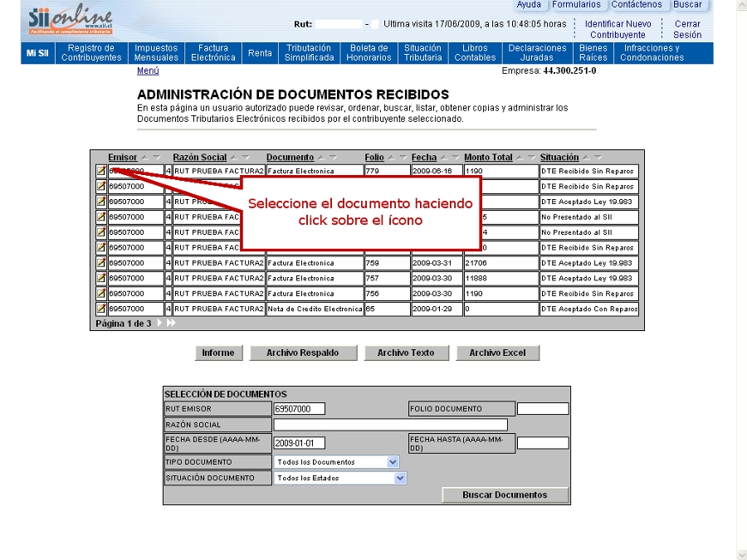Select document with folio 779 via its edit icon

click(x=101, y=171)
